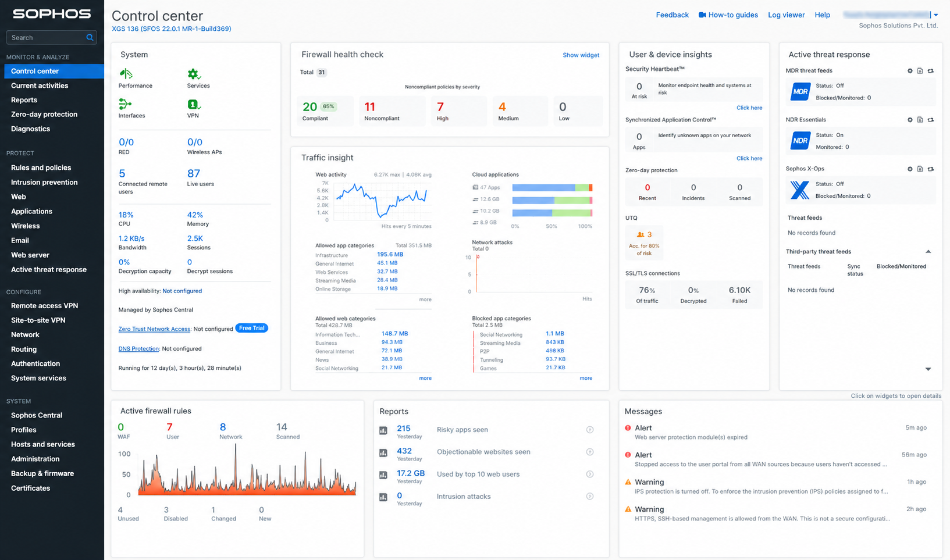Click the 10.2 GB cloud applications bar
Image resolution: width=950 pixels, height=560 pixels.
coord(552,213)
